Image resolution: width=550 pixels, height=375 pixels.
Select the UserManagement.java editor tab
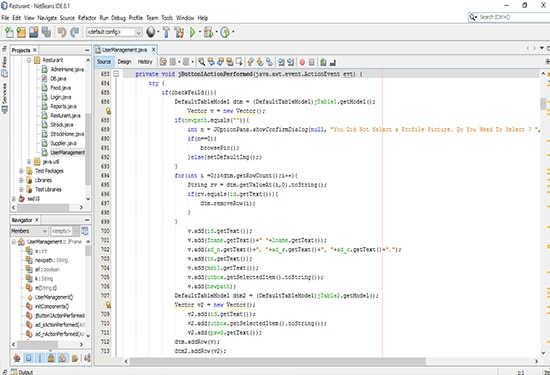tap(124, 50)
